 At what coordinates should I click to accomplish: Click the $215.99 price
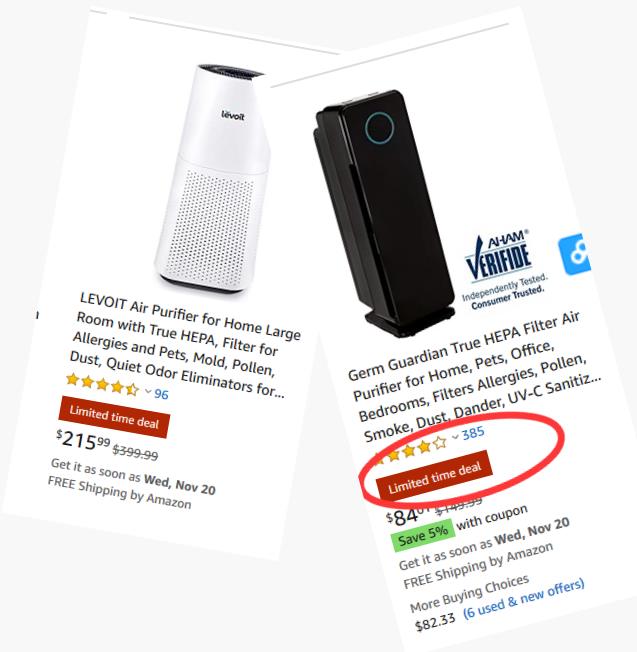[83, 441]
